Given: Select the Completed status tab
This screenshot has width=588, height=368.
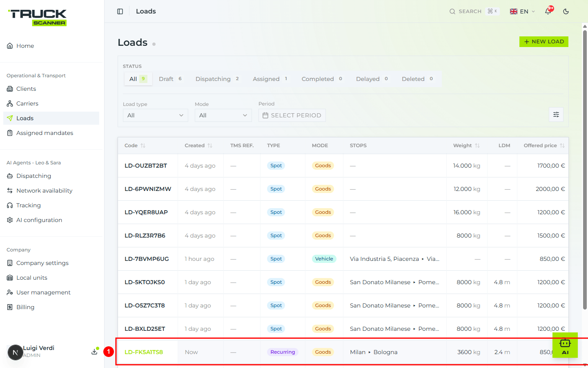Looking at the screenshot, I should (322, 79).
